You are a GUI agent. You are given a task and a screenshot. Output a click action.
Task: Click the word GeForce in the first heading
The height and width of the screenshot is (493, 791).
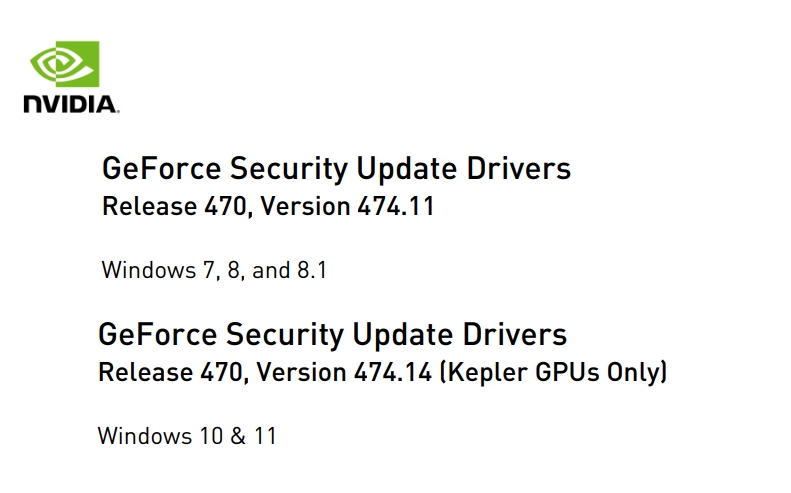point(161,169)
